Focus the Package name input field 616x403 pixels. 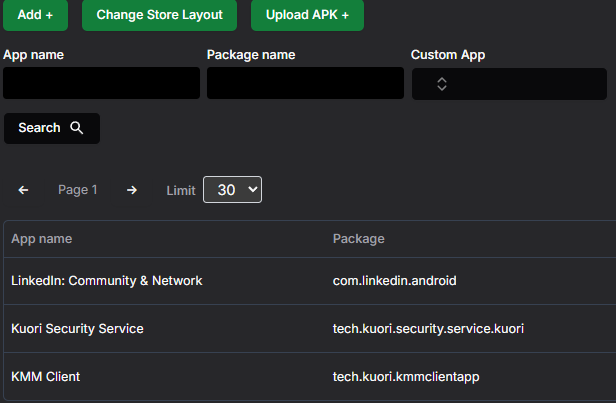305,83
